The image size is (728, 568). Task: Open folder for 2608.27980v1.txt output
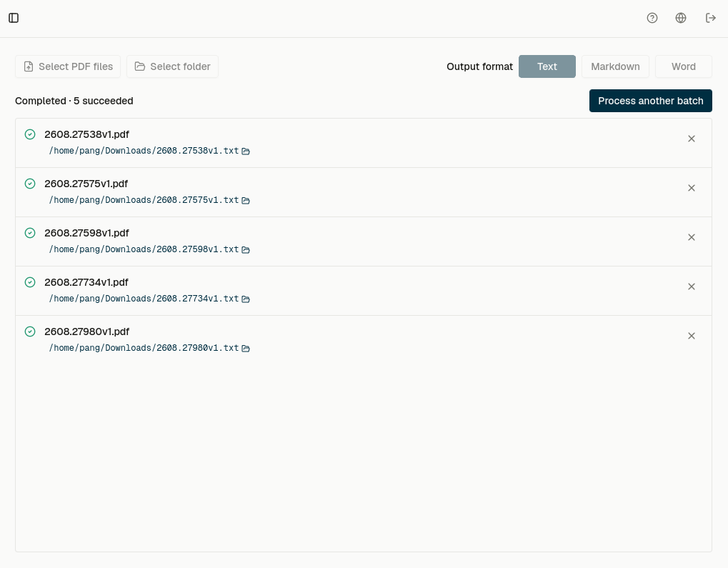[x=246, y=348]
